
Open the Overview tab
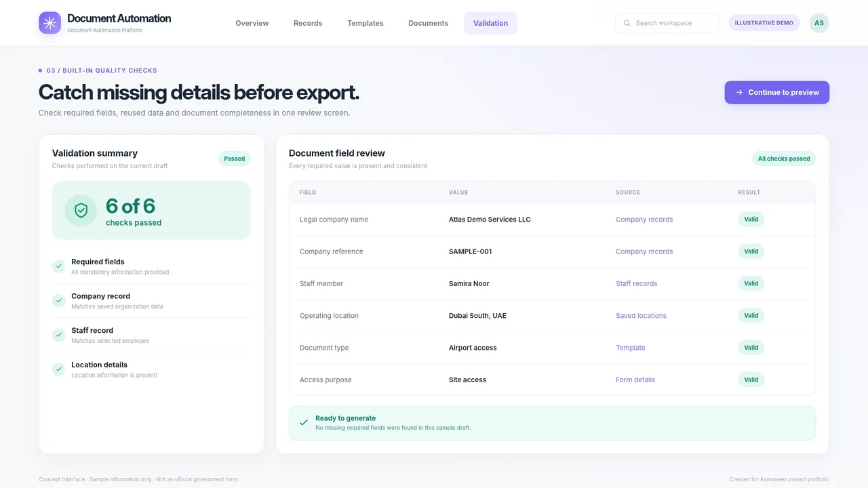click(x=252, y=23)
